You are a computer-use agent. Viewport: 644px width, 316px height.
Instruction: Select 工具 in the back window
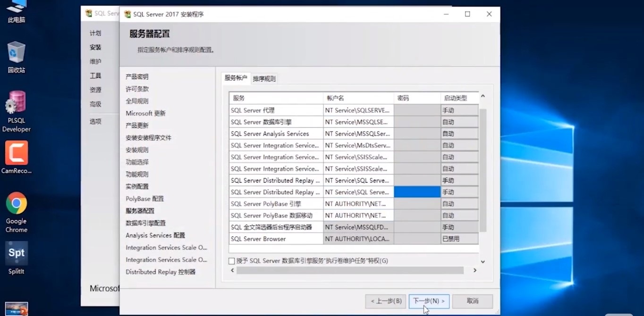(x=95, y=75)
